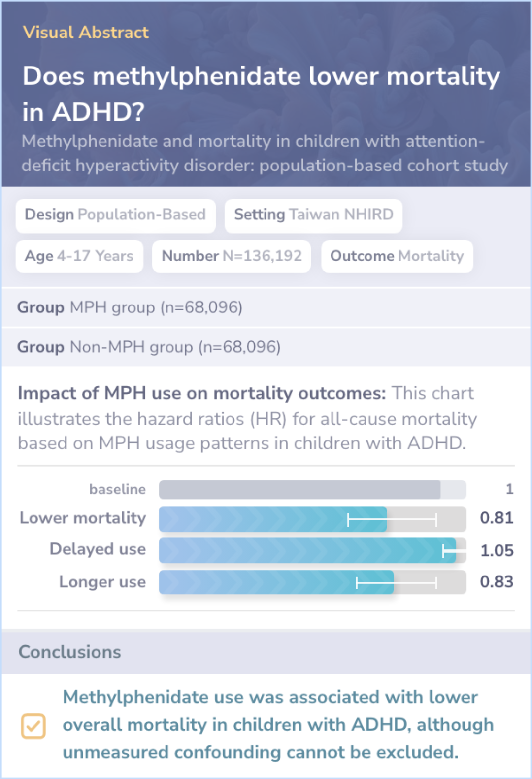Click the study subtitle under the title
The height and width of the screenshot is (779, 532).
tap(265, 153)
